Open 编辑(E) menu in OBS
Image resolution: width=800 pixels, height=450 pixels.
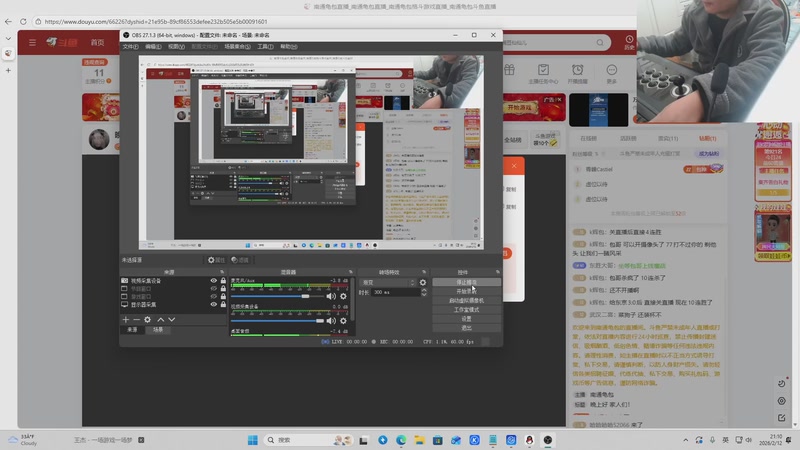point(153,46)
